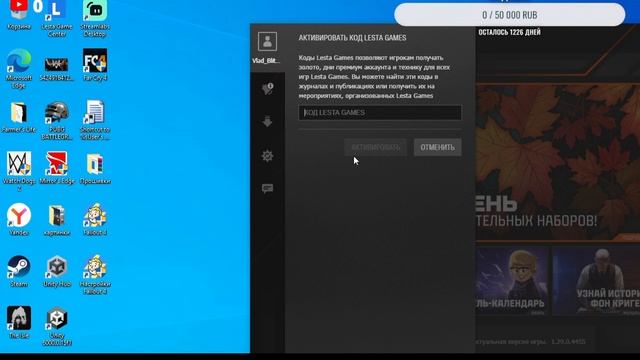640x360 pixels.
Task: Select the Shortcut to document desktop icon
Action: 95,120
